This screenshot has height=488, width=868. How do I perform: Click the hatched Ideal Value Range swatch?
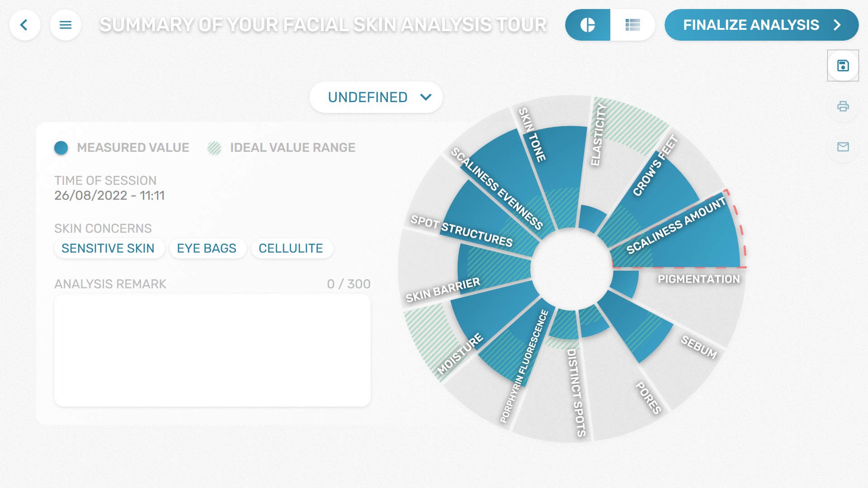point(214,148)
